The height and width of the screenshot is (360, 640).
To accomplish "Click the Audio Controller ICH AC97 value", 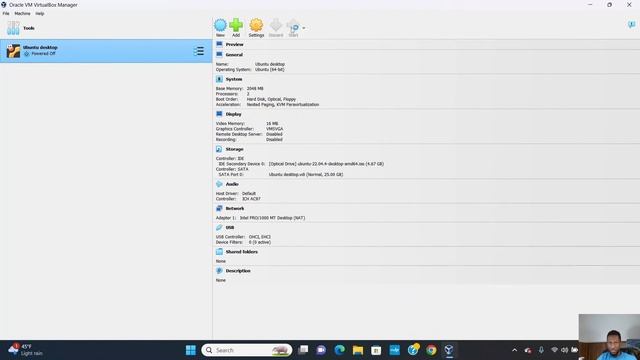I will [251, 199].
